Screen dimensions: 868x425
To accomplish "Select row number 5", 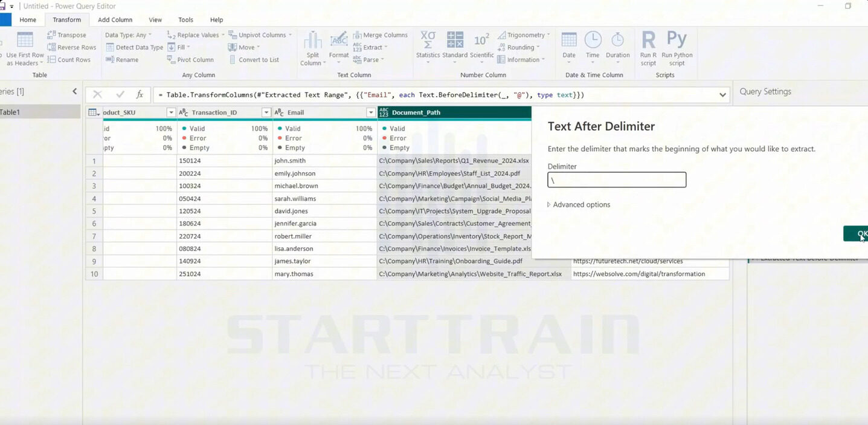I will pyautogui.click(x=94, y=211).
